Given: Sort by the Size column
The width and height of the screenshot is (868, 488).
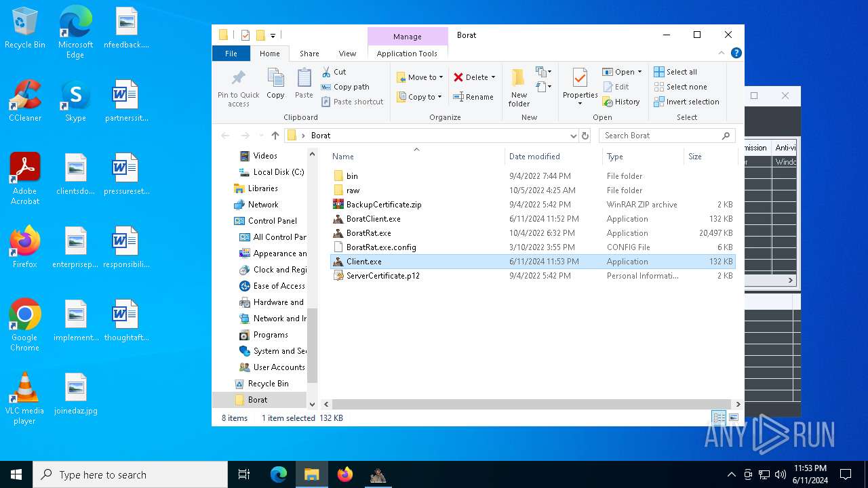Looking at the screenshot, I should coord(710,157).
